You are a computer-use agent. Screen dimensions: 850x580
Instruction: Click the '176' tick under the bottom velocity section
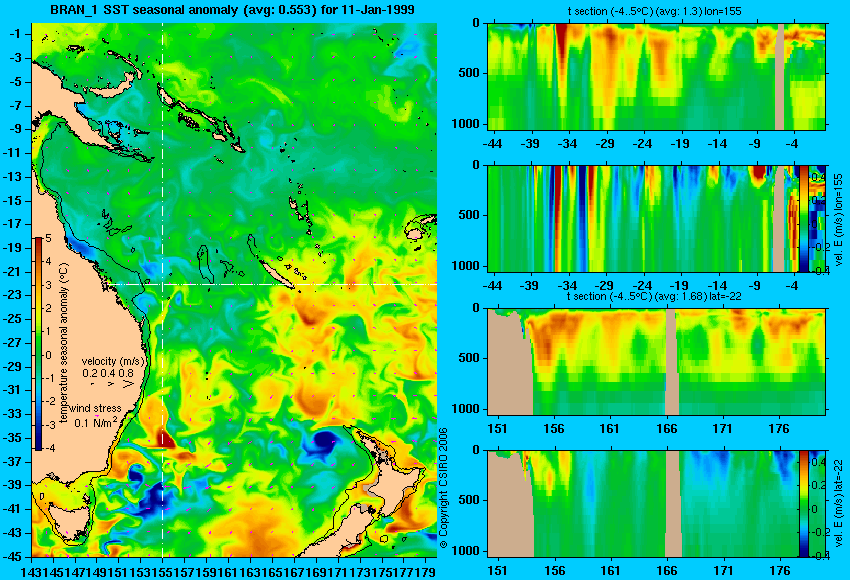tap(780, 571)
